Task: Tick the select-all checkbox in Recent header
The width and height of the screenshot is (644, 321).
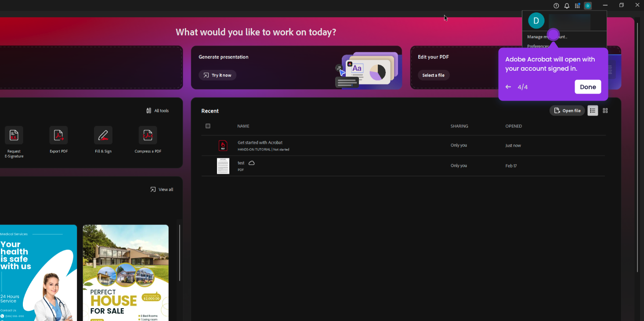Action: 208,126
